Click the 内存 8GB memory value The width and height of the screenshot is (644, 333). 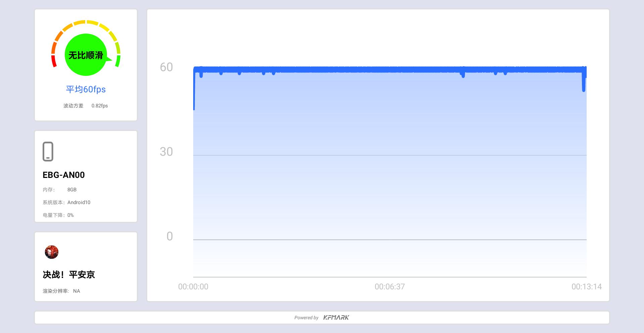(72, 190)
